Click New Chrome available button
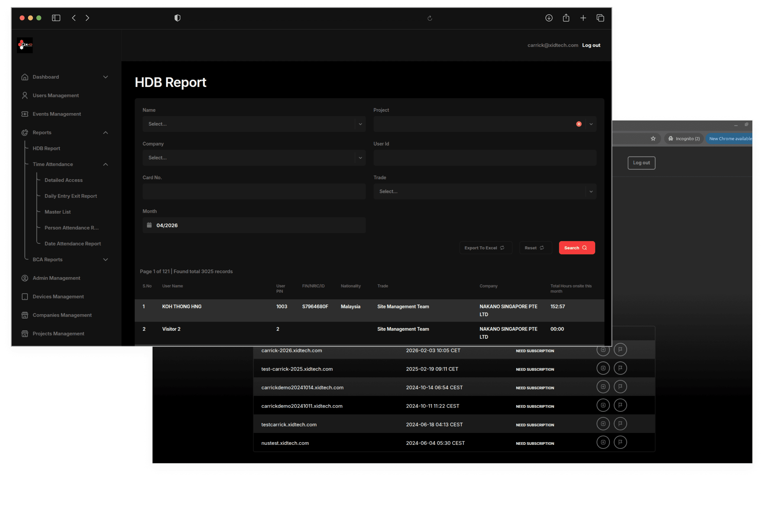This screenshot has width=764, height=532. (x=730, y=139)
